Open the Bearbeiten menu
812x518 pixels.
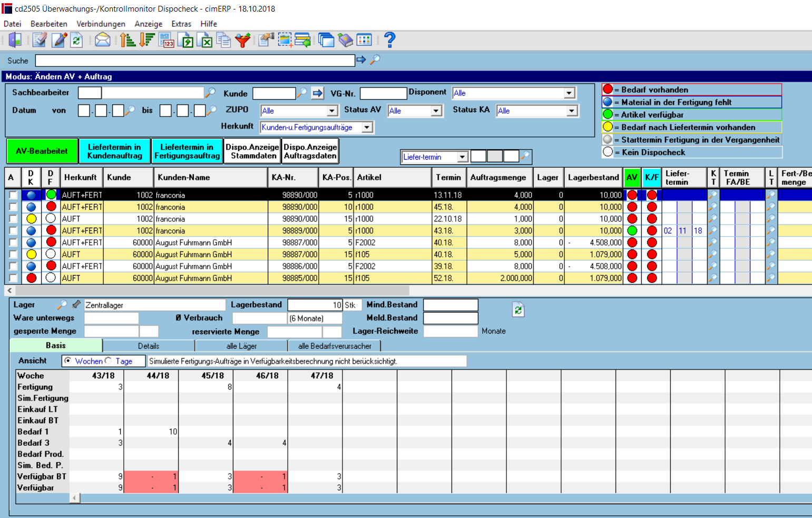[49, 24]
